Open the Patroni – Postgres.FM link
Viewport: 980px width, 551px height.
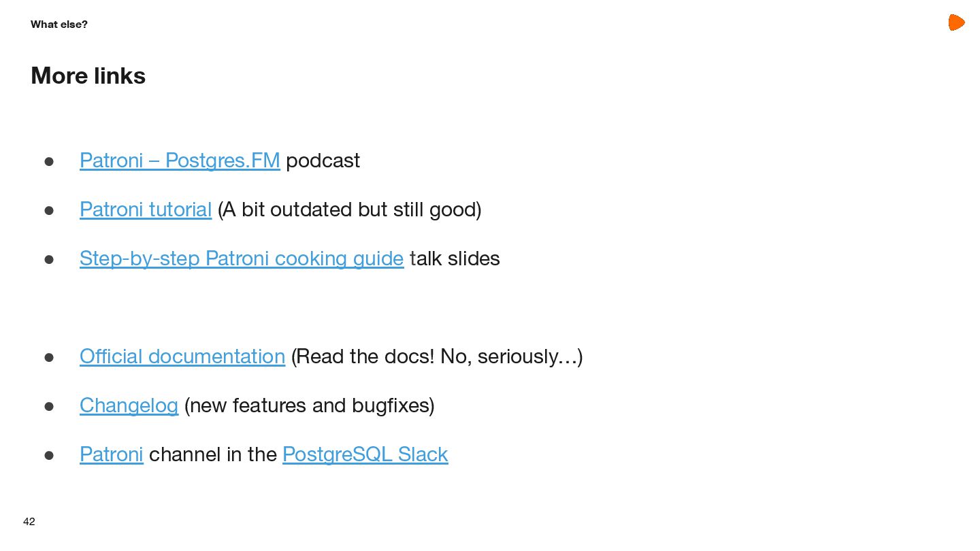coord(180,161)
